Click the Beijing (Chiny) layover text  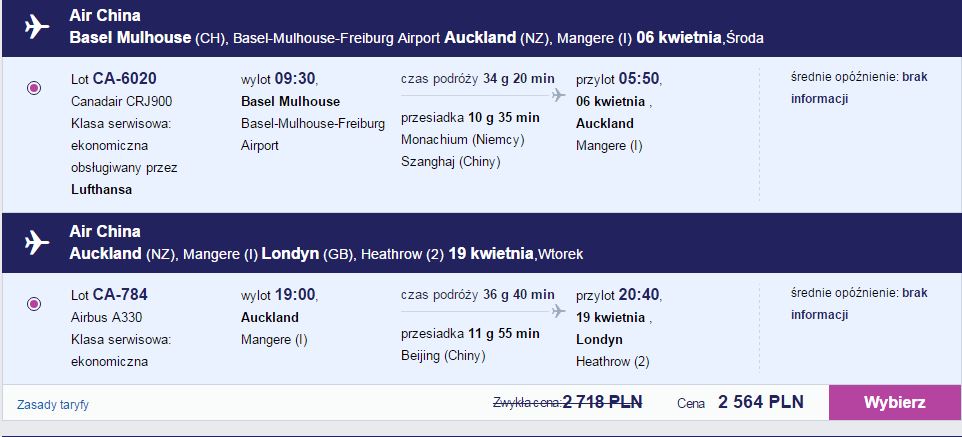tap(443, 355)
